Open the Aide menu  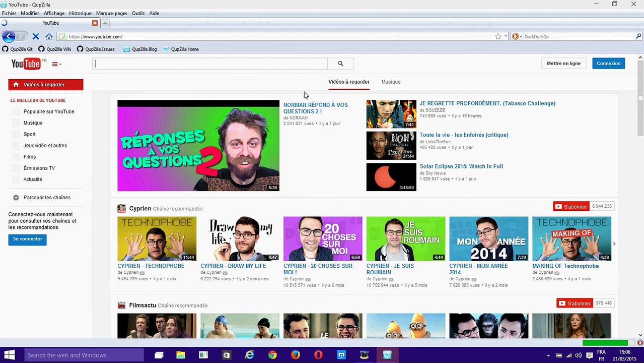click(154, 13)
